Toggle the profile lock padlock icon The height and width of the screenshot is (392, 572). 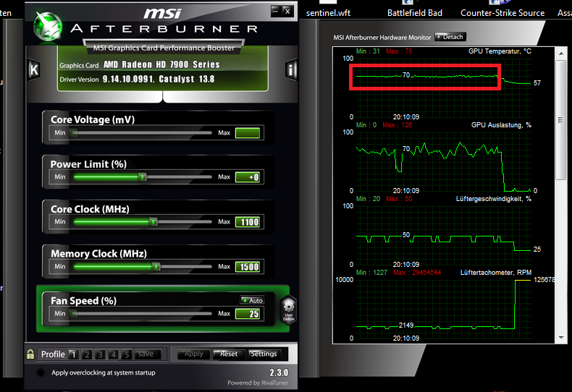point(30,354)
